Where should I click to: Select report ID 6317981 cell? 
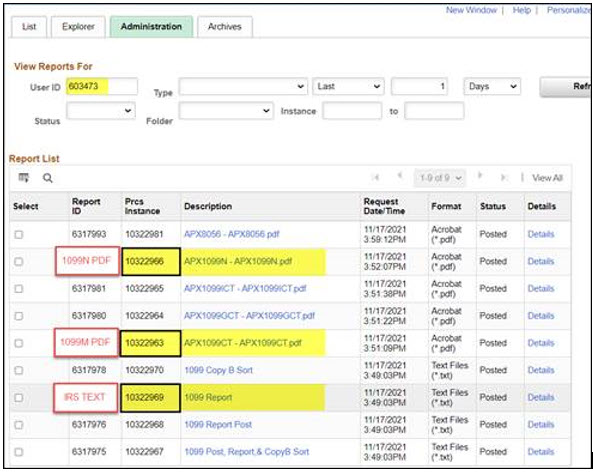point(89,289)
